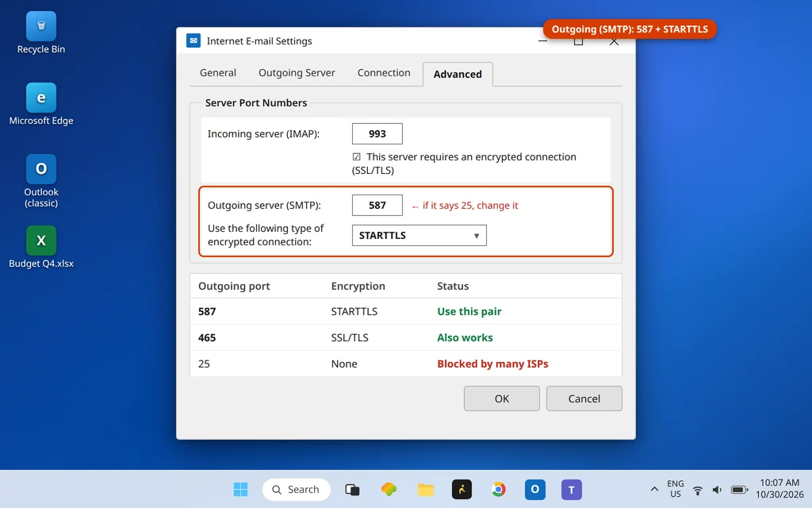Click OK to save e-mail settings
The image size is (812, 508).
(501, 398)
